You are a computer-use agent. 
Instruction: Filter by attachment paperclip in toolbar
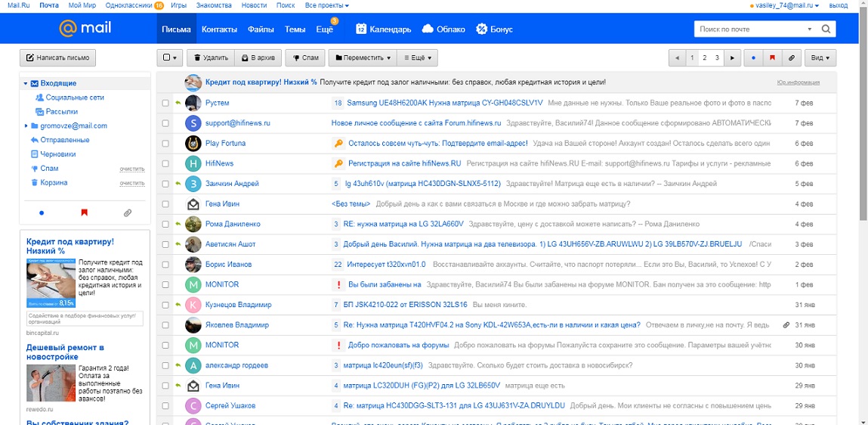(791, 57)
